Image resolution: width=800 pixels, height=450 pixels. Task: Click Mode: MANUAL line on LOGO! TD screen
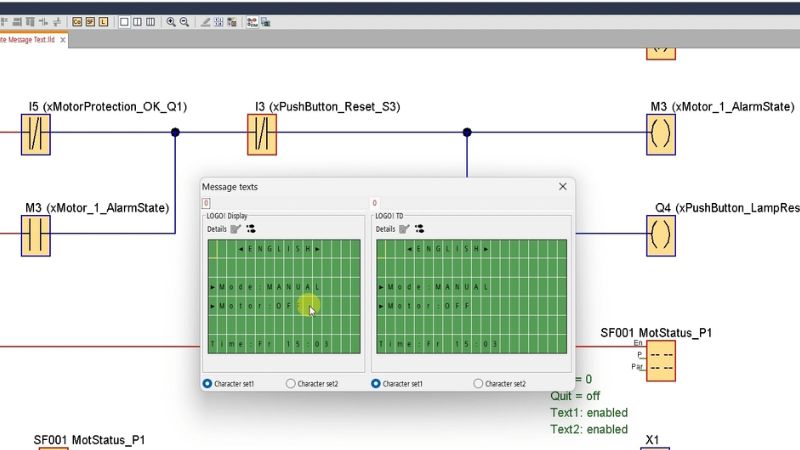pos(434,287)
